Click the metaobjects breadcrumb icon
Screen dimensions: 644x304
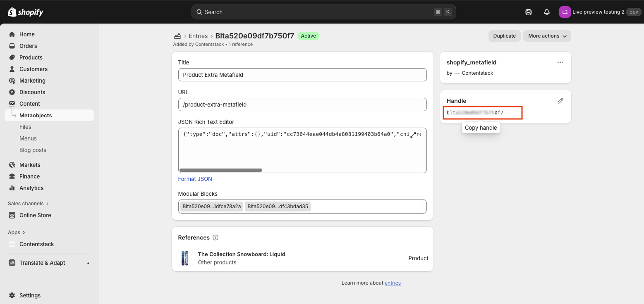[177, 36]
